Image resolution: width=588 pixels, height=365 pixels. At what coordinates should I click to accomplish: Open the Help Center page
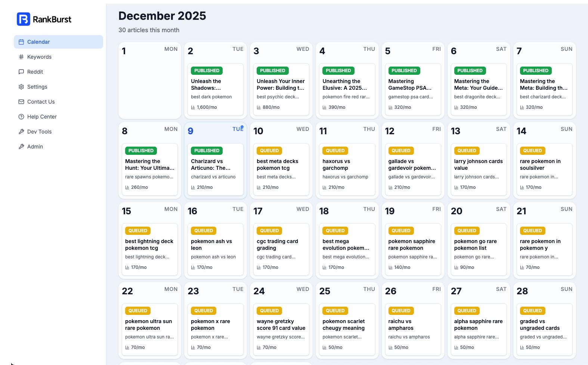pos(42,117)
